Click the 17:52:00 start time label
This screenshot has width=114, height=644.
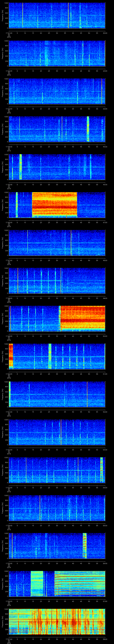click(9, 450)
